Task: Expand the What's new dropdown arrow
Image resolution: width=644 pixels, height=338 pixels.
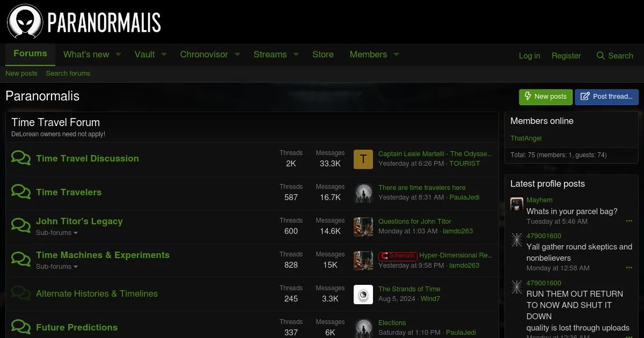Action: [x=119, y=54]
